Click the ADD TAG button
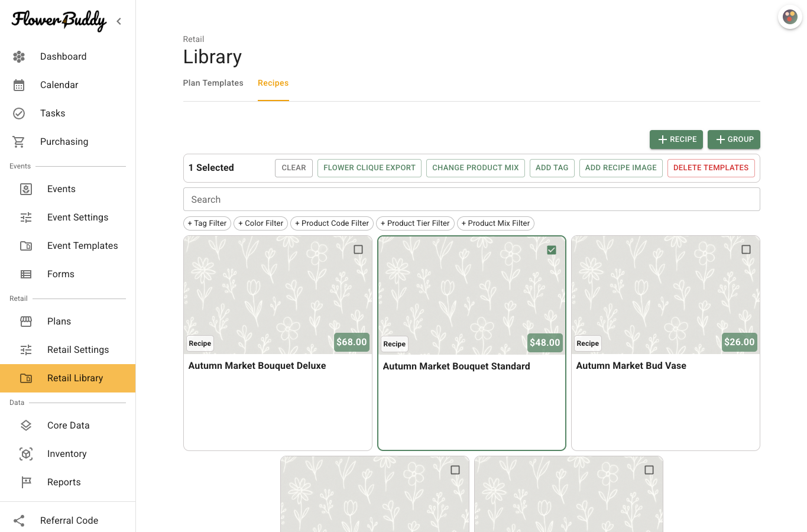Screen dimensions: 807x532 coord(552,168)
